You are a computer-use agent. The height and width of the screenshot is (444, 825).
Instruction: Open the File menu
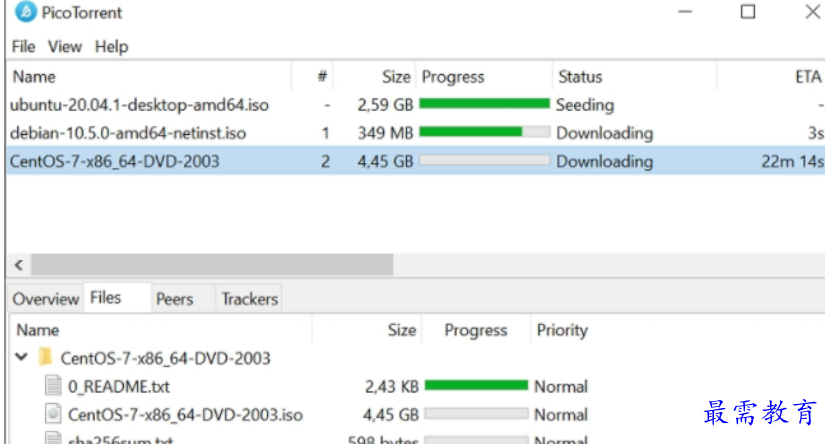coord(23,47)
